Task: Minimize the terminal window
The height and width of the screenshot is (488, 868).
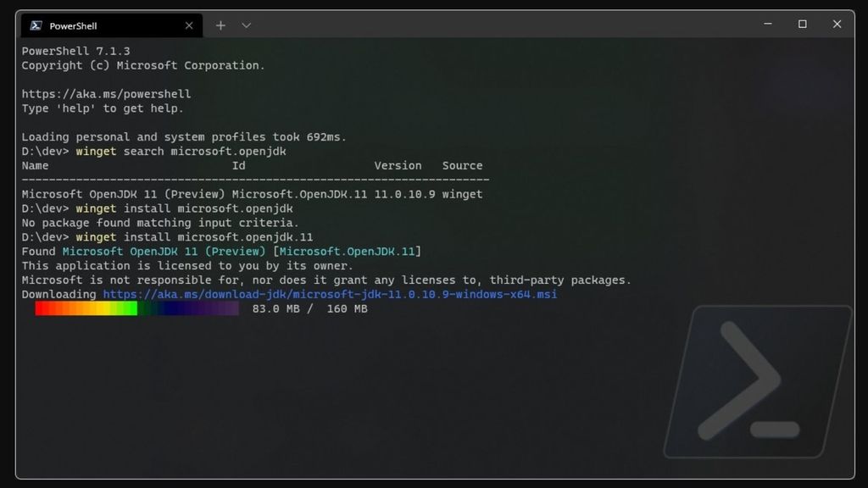Action: pos(768,24)
